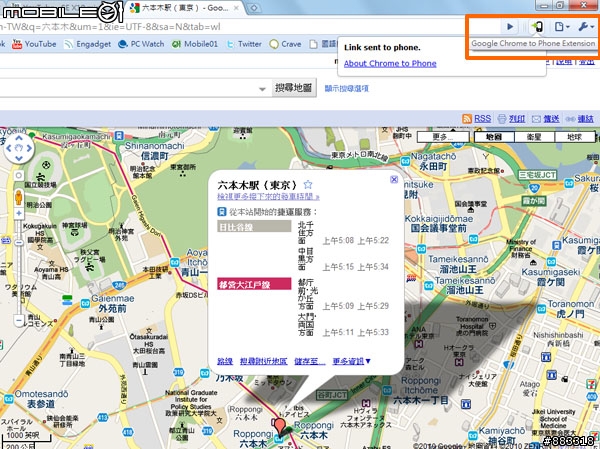Click the 儲存至... save to link
This screenshot has height=449, width=600.
point(310,361)
